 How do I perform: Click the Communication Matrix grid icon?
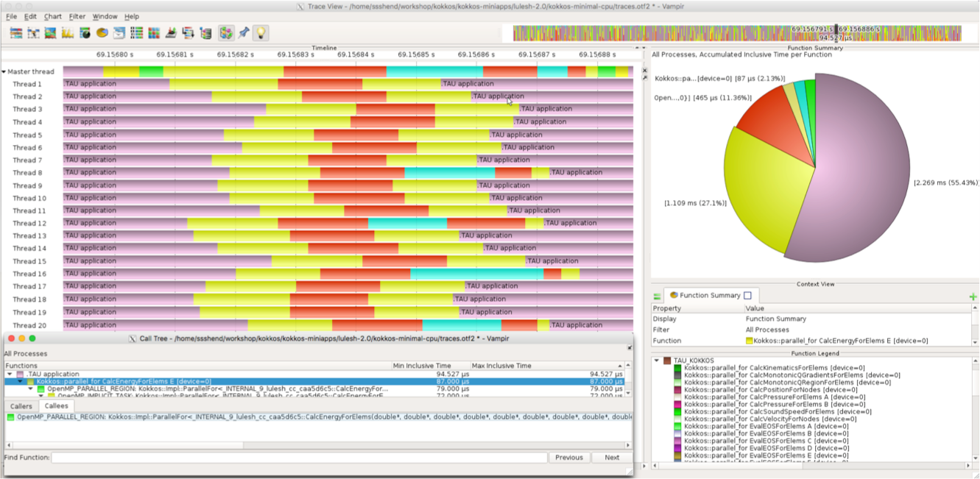pos(153,33)
